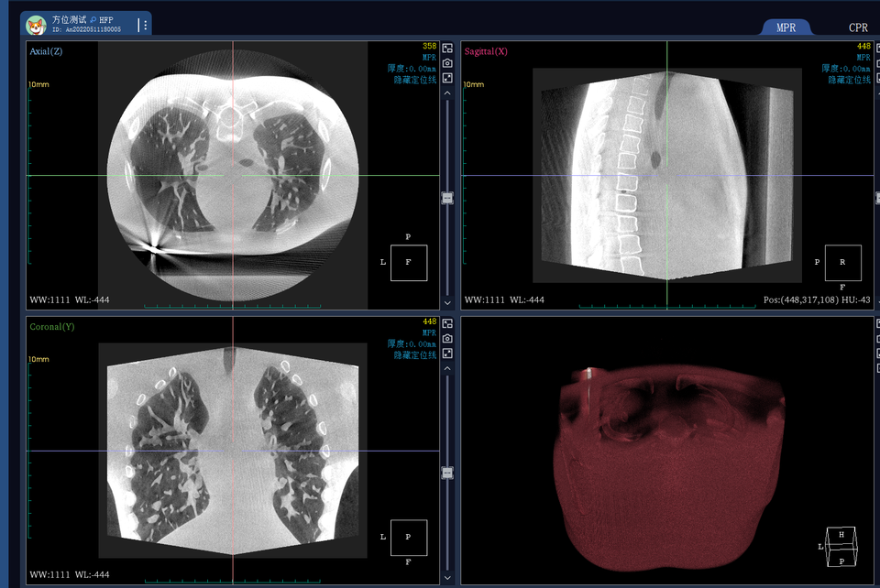Toggle 隐藏定位线 in the Sagittal view
Image resolution: width=880 pixels, height=588 pixels.
click(x=849, y=80)
